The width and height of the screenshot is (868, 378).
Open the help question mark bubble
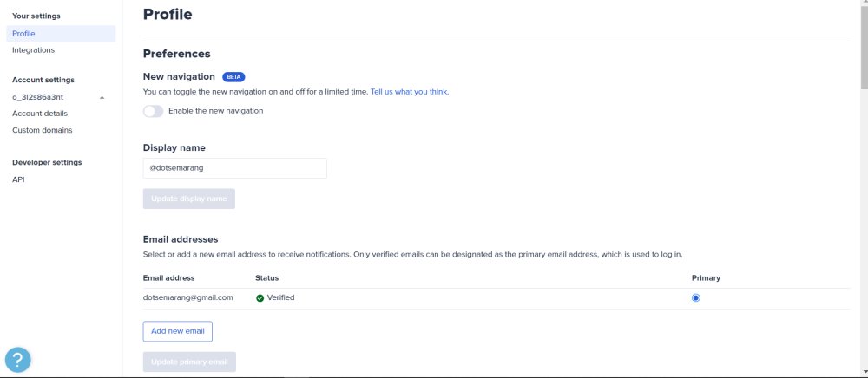click(x=18, y=359)
